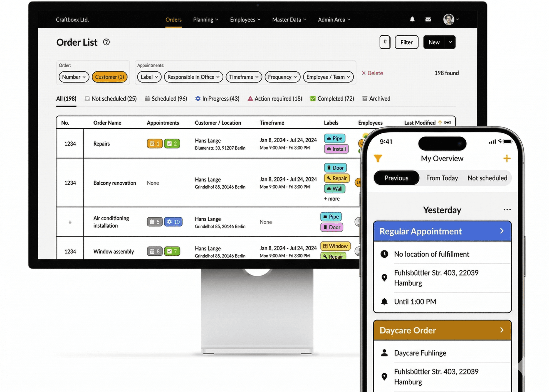Viewport: 549px width, 392px height.
Task: Select the Previous segment on phone
Action: point(396,178)
